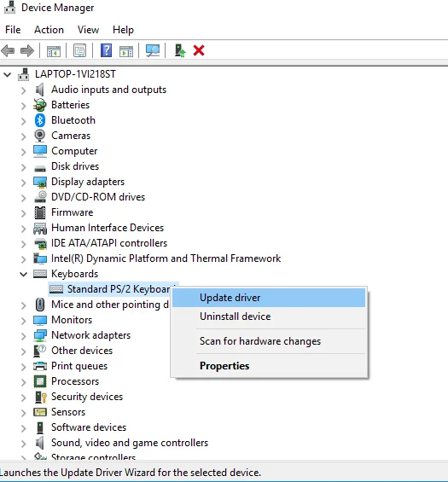Image resolution: width=448 pixels, height=482 pixels.
Task: Click the Print queues printer icon
Action: [x=40, y=366]
